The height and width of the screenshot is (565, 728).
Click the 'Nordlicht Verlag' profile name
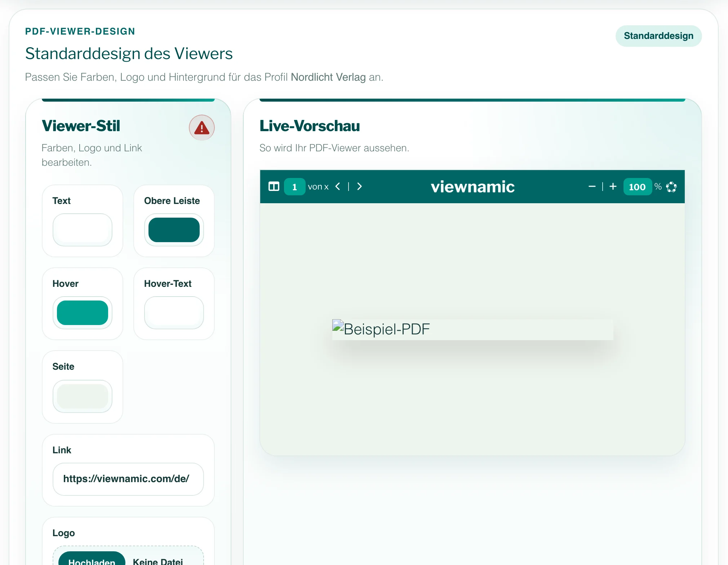pyautogui.click(x=328, y=77)
